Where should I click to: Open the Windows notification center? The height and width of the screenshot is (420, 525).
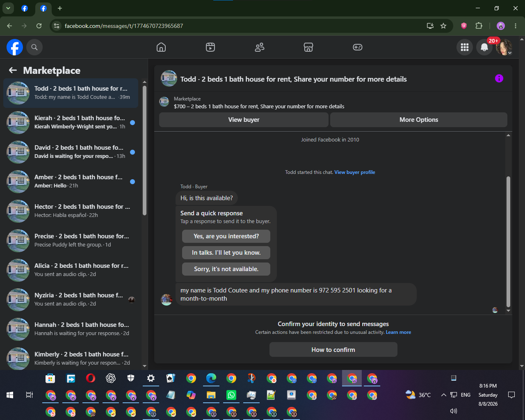pyautogui.click(x=511, y=395)
